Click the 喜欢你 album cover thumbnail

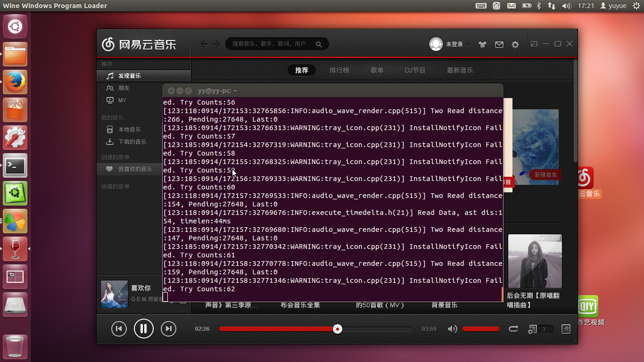115,294
